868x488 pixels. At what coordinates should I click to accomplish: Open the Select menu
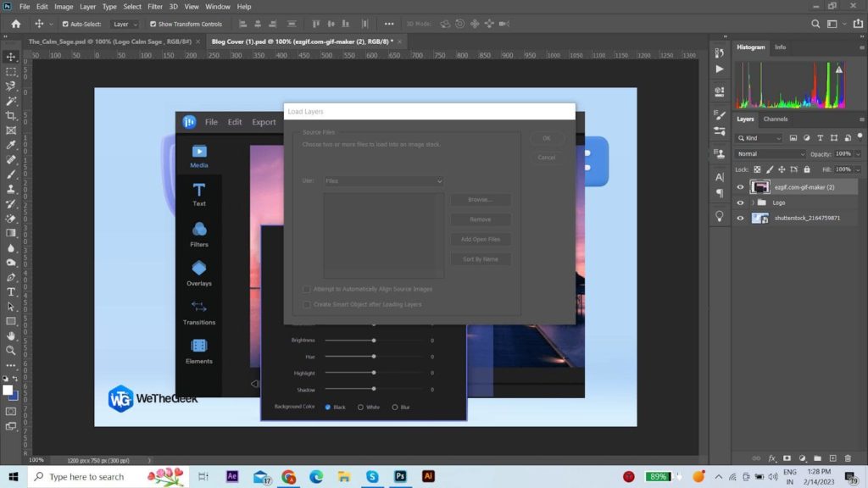(x=132, y=7)
